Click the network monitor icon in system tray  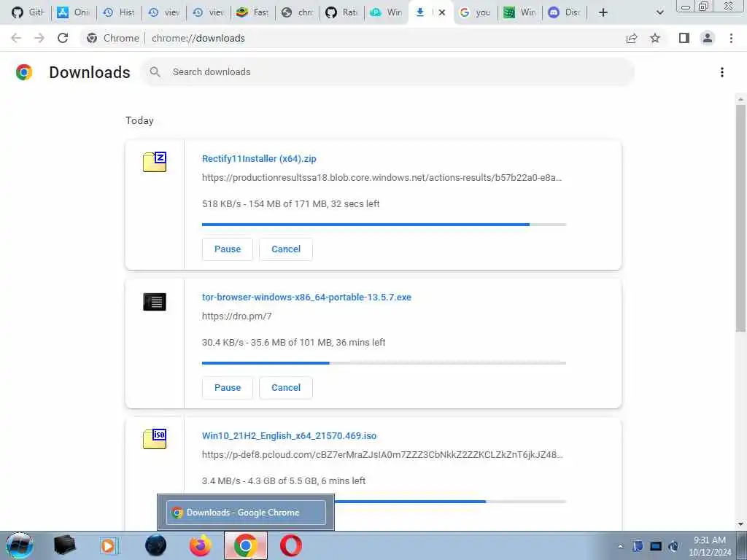[x=656, y=546]
